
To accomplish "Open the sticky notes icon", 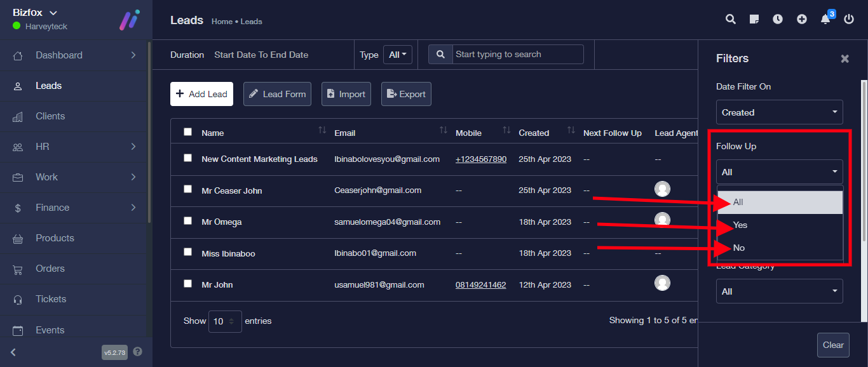I will coord(754,19).
